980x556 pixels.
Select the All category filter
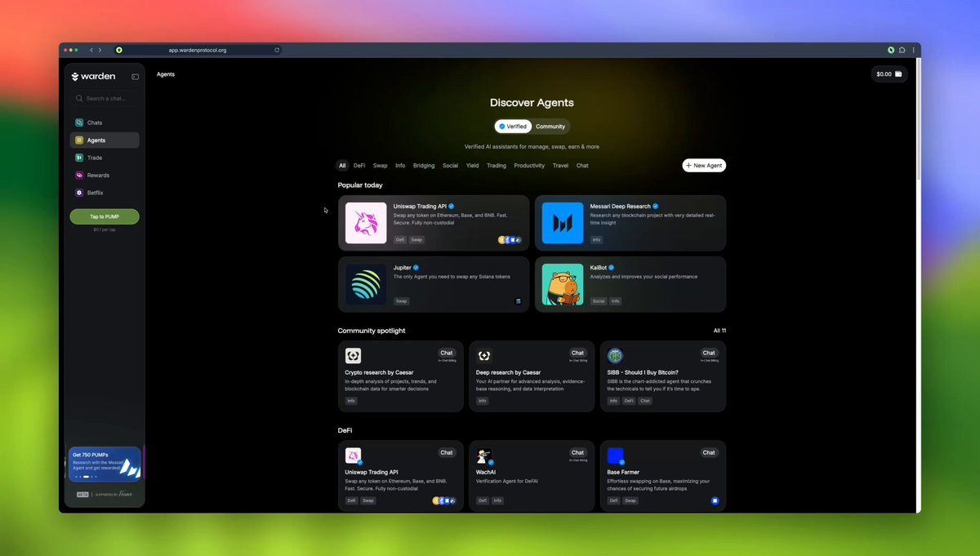point(342,166)
